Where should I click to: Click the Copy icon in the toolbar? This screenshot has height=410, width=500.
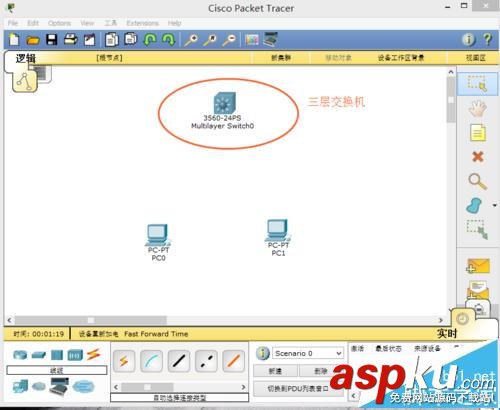tap(112, 40)
